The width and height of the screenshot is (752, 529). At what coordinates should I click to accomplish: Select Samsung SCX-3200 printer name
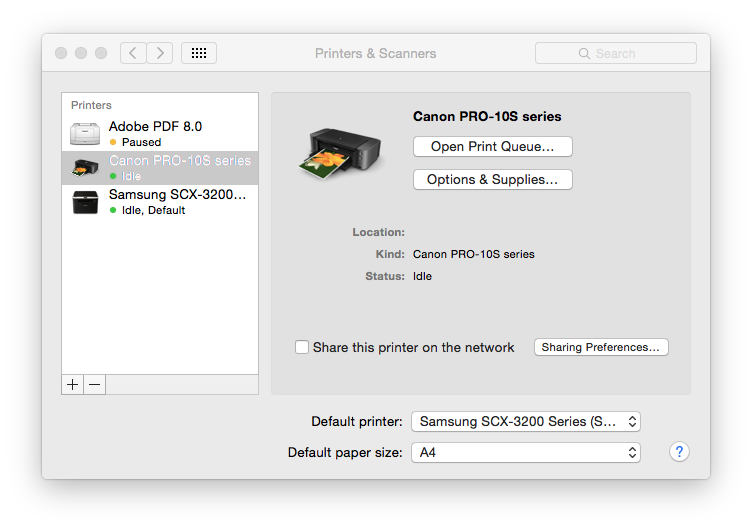(x=177, y=195)
